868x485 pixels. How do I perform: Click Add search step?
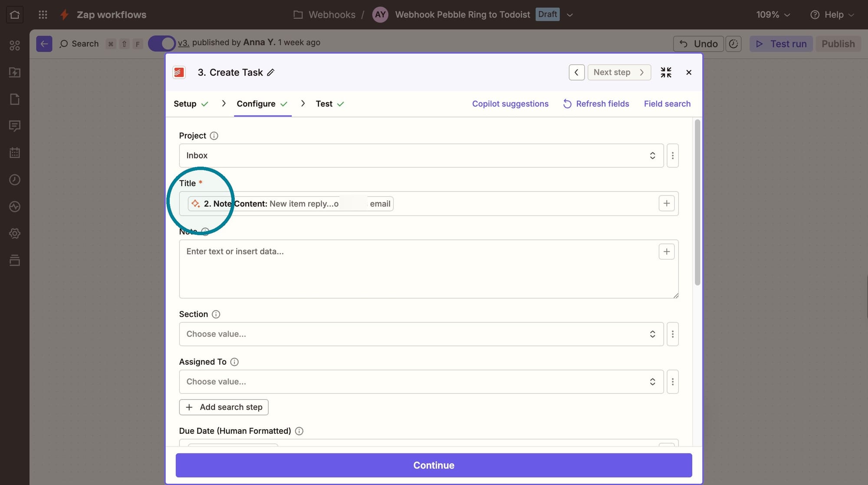tap(224, 407)
